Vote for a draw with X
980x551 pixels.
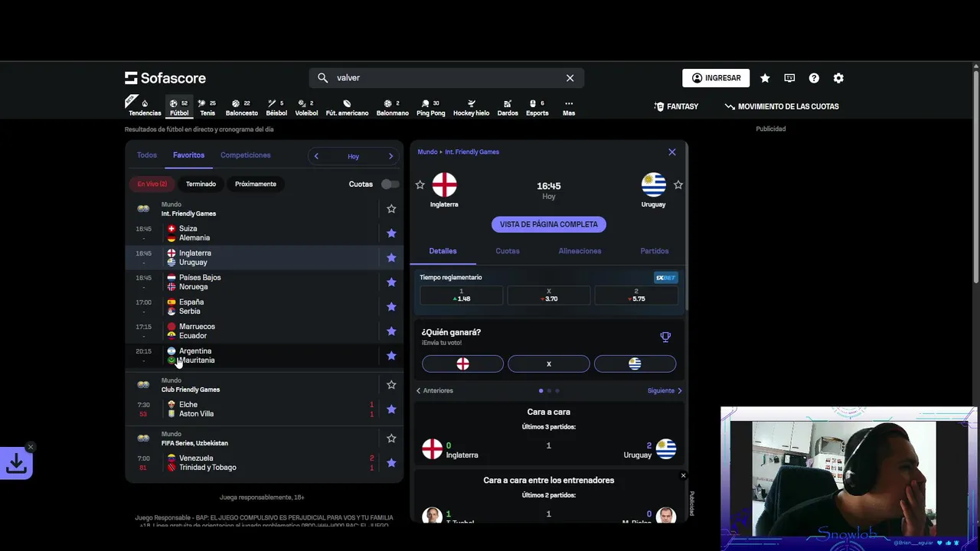coord(549,364)
